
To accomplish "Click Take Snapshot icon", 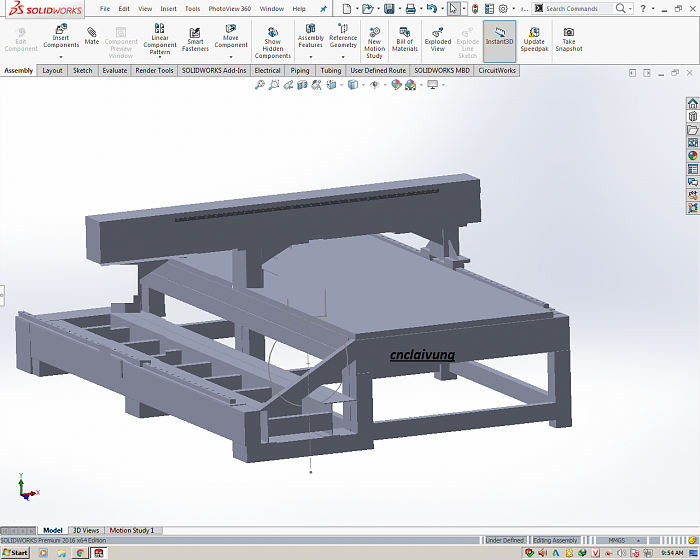I will pyautogui.click(x=569, y=39).
